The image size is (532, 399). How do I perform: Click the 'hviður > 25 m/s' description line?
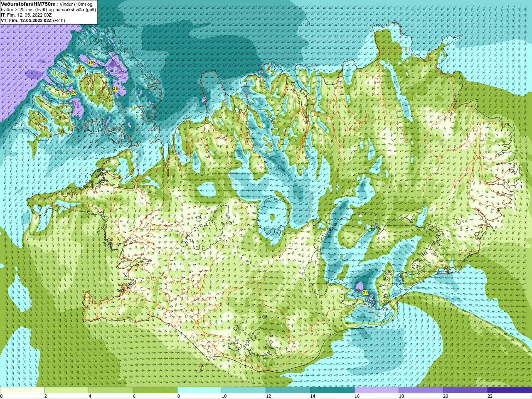click(48, 10)
